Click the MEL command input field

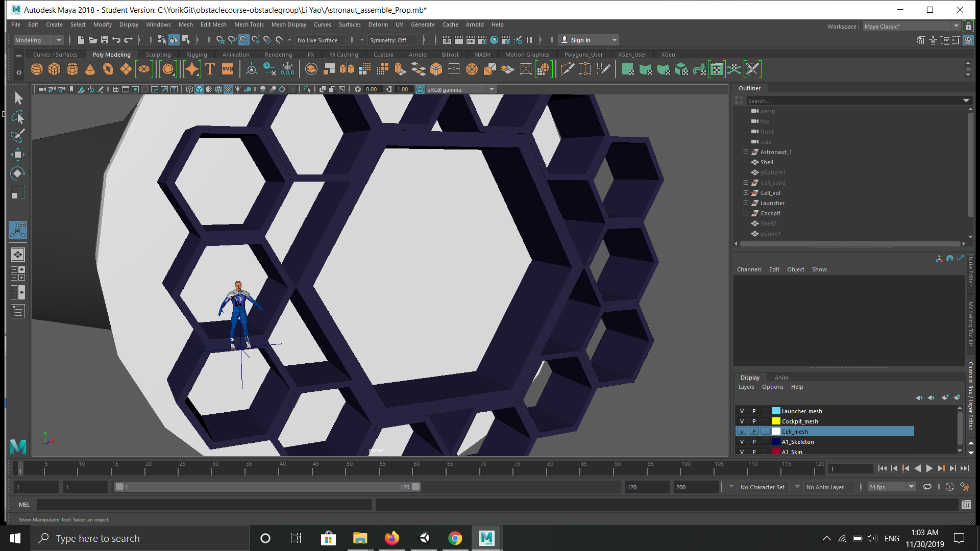point(204,505)
